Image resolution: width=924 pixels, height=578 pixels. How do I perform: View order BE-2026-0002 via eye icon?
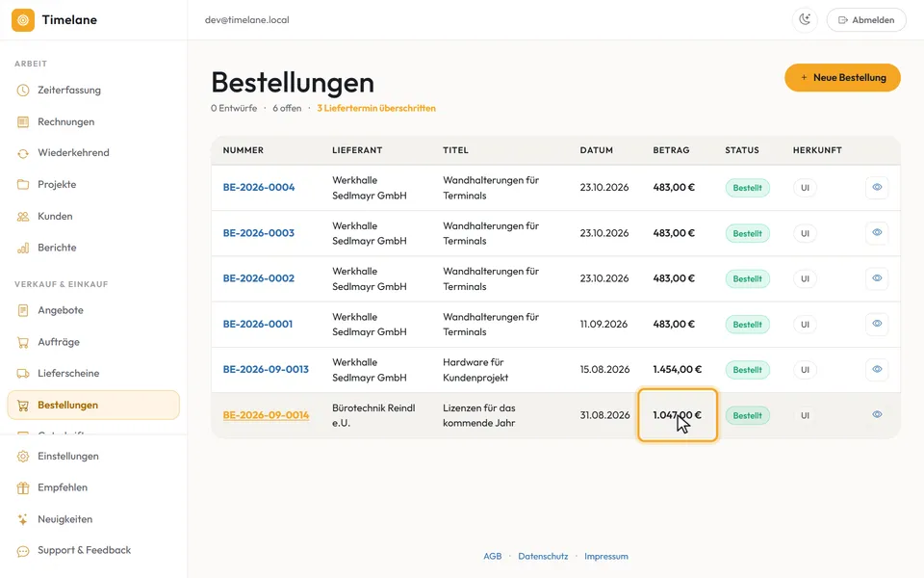pos(877,277)
